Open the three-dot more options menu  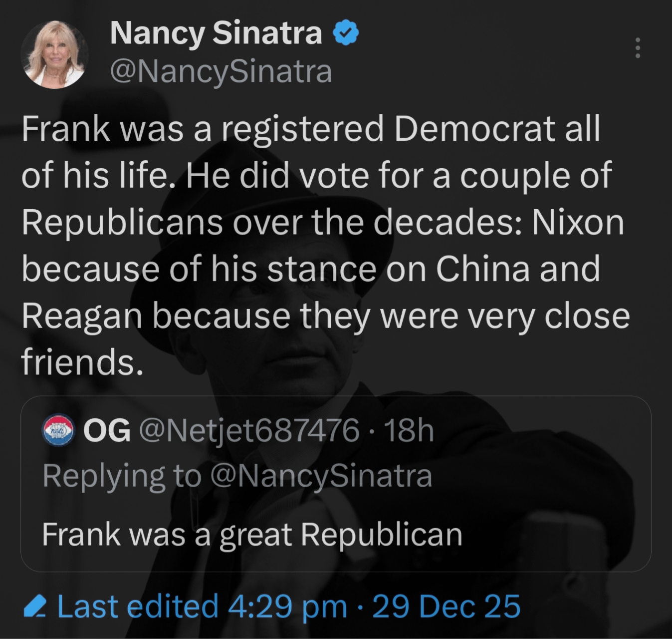click(x=637, y=49)
